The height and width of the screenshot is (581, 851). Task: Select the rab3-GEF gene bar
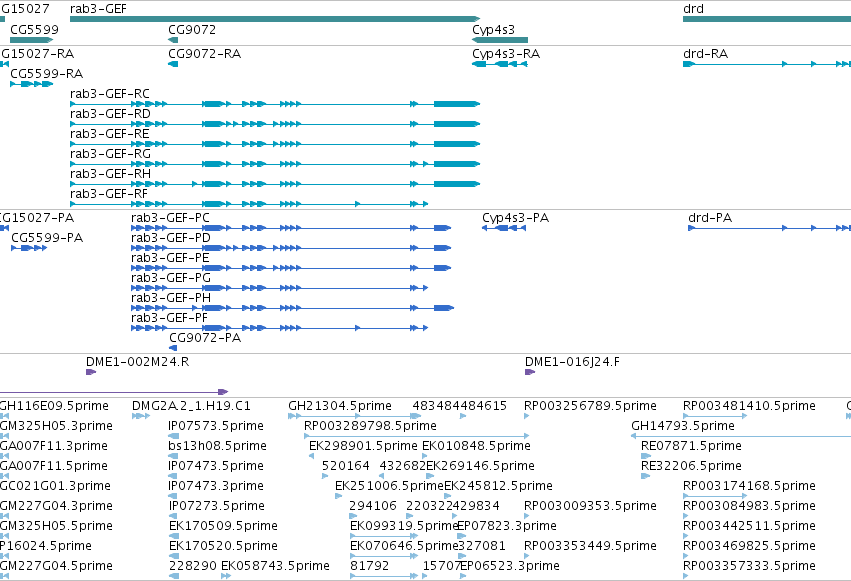(275, 19)
